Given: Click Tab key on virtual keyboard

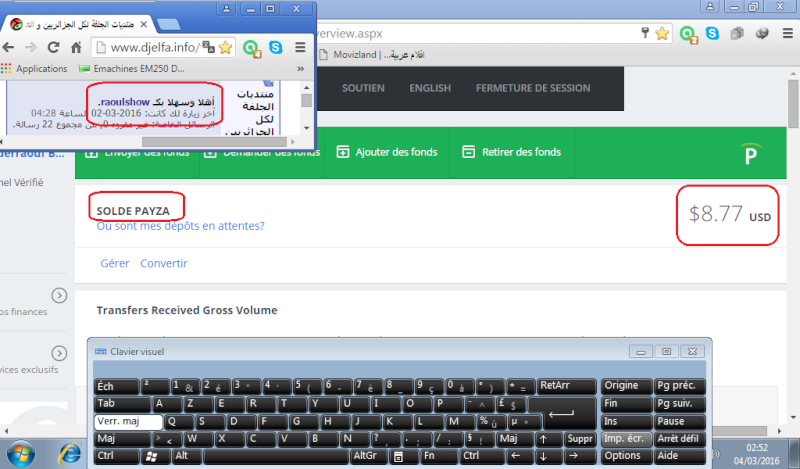Looking at the screenshot, I should 122,404.
